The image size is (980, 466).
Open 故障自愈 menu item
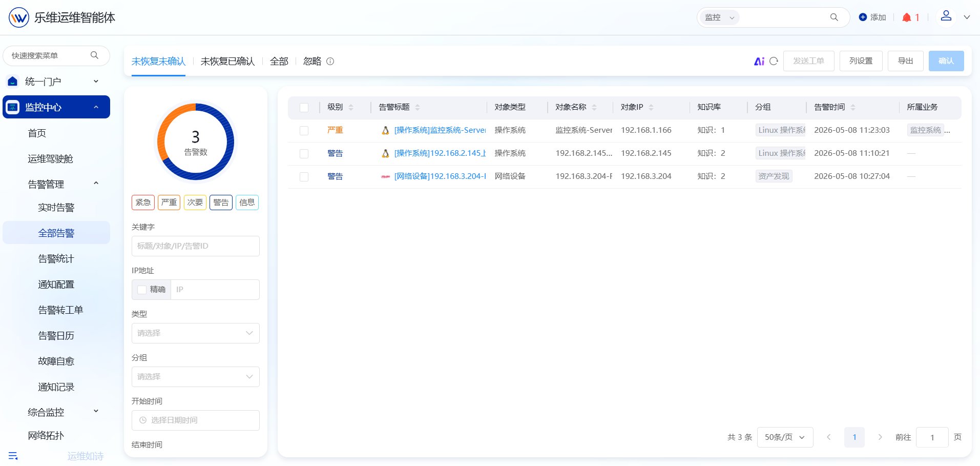tap(56, 361)
